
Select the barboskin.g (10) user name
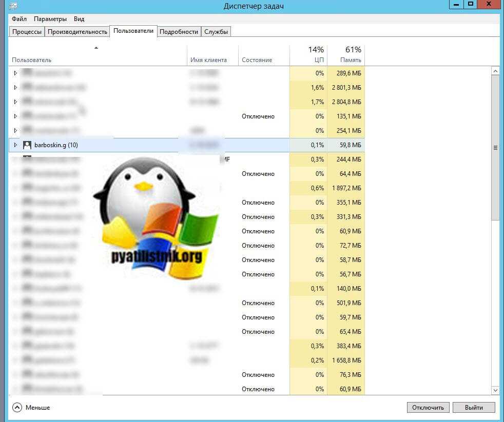[56, 145]
